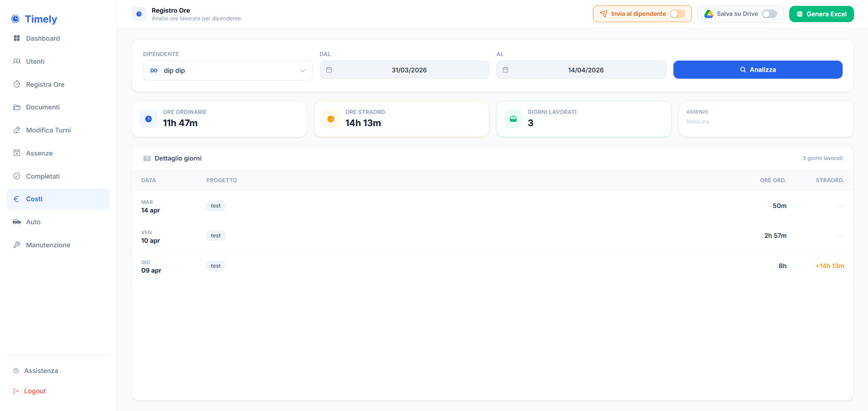Open the DAL date picker field
The width and height of the screenshot is (868, 411).
(x=404, y=70)
